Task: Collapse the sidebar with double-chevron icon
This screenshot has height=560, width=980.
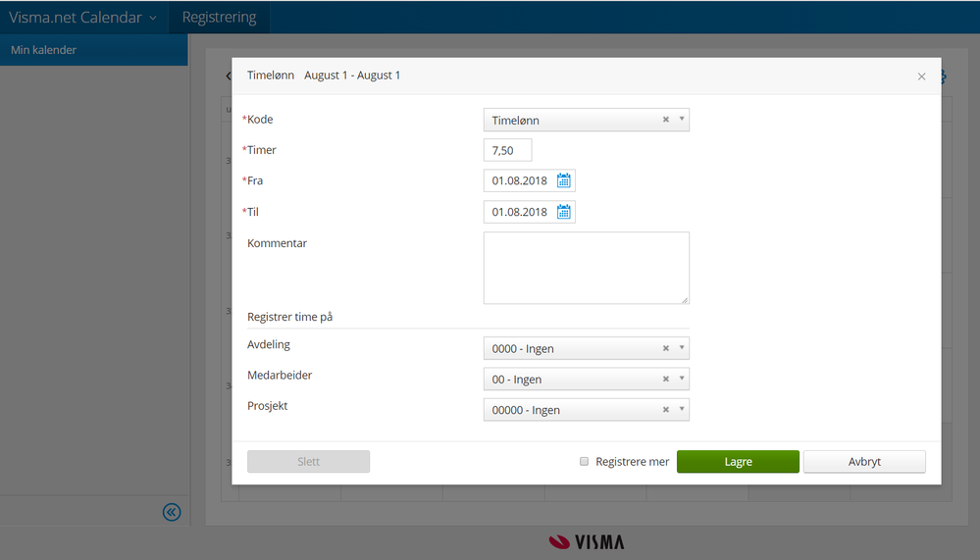Action: click(x=172, y=513)
